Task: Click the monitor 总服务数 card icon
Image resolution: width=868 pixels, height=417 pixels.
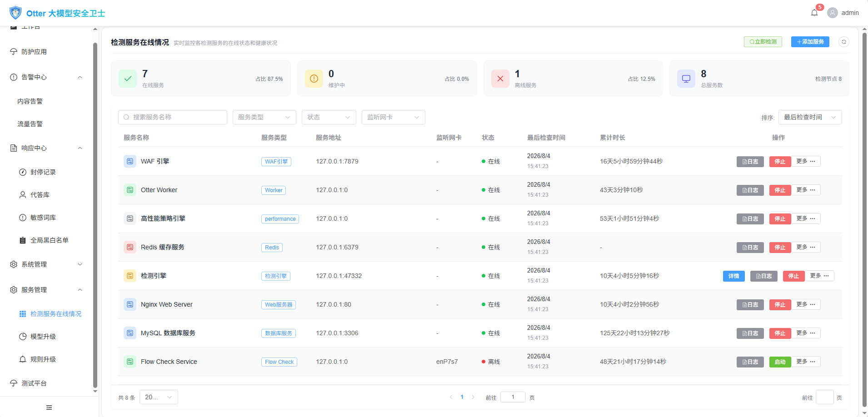Action: [x=686, y=79]
